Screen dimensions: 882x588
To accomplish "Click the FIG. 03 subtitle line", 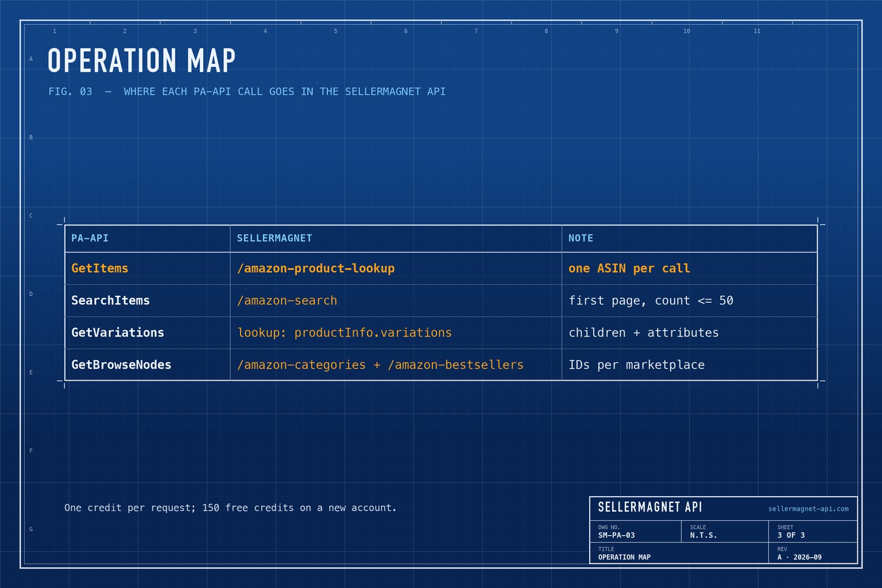I will pos(247,92).
